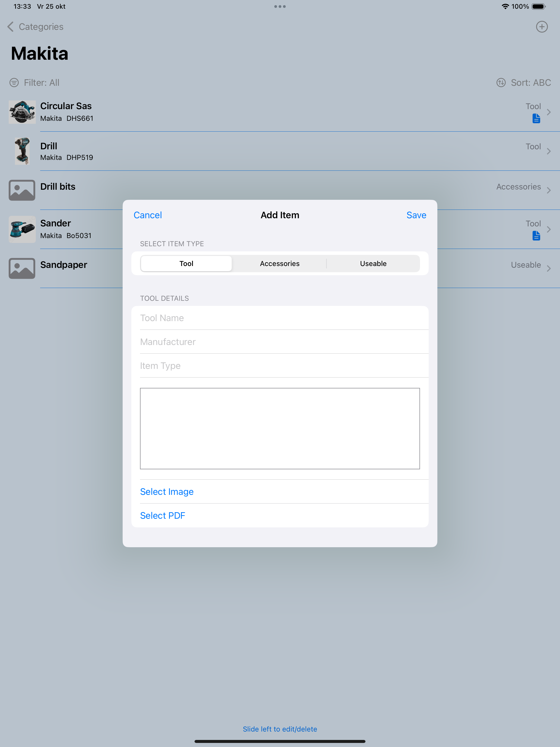Open the Circular Sas PDF document icon
This screenshot has width=560, height=747.
[x=536, y=119]
